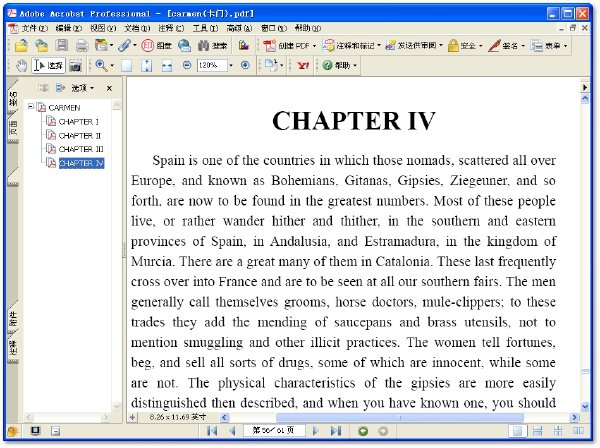The width and height of the screenshot is (600, 448).
Task: Open the Attach file dropdown arrow
Action: coord(135,46)
